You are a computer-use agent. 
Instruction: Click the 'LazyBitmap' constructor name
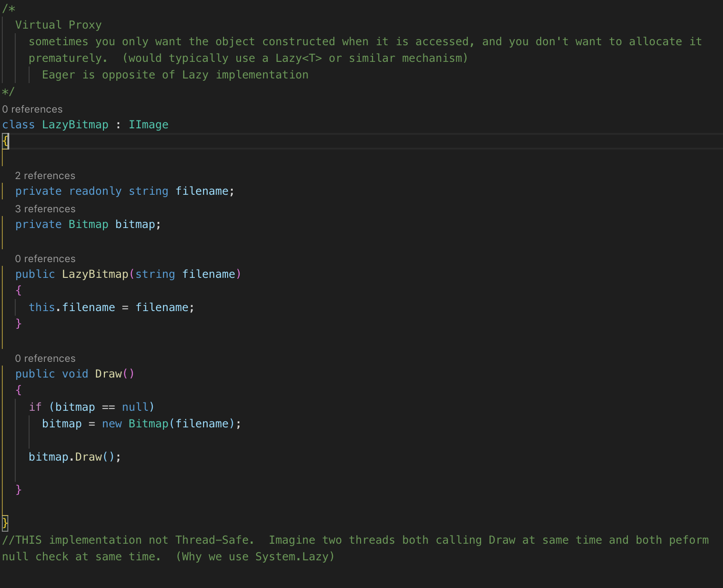pyautogui.click(x=95, y=274)
